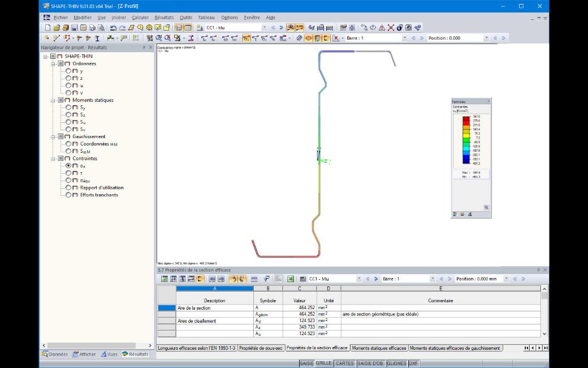Click the I-section profile icon
The image size is (588, 368).
[x=97, y=38]
